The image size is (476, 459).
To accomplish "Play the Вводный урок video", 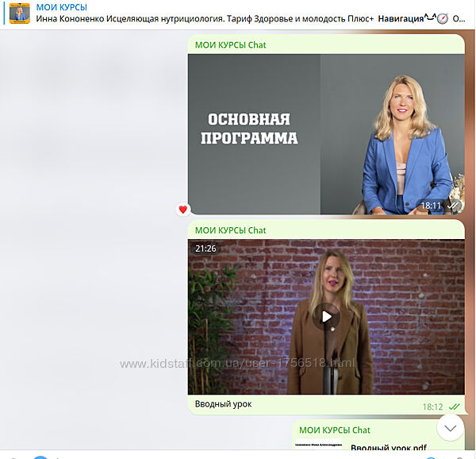I will coord(326,317).
